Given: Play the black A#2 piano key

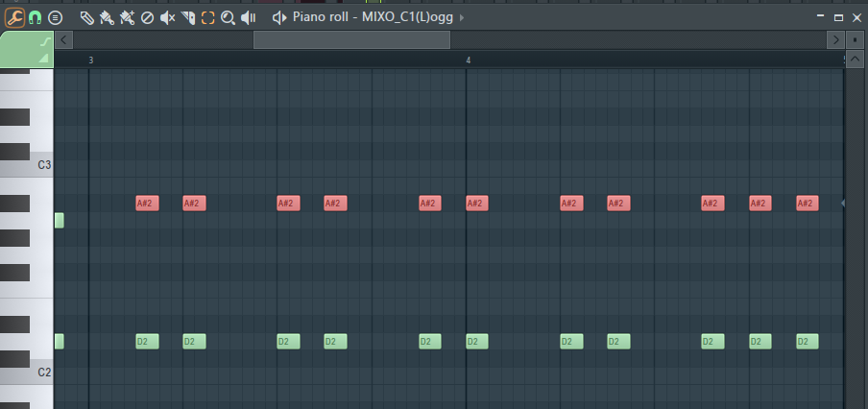Looking at the screenshot, I should pyautogui.click(x=14, y=204).
